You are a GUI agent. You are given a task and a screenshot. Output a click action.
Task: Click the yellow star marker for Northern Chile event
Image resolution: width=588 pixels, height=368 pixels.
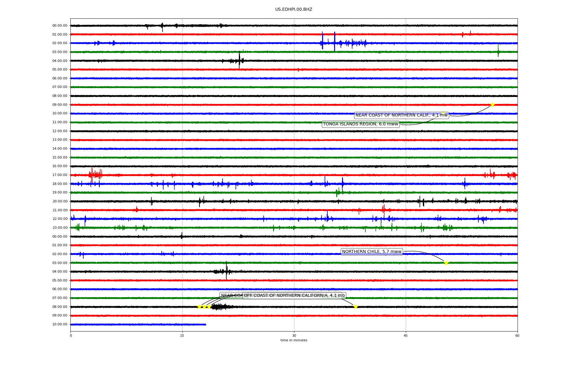tap(446, 263)
